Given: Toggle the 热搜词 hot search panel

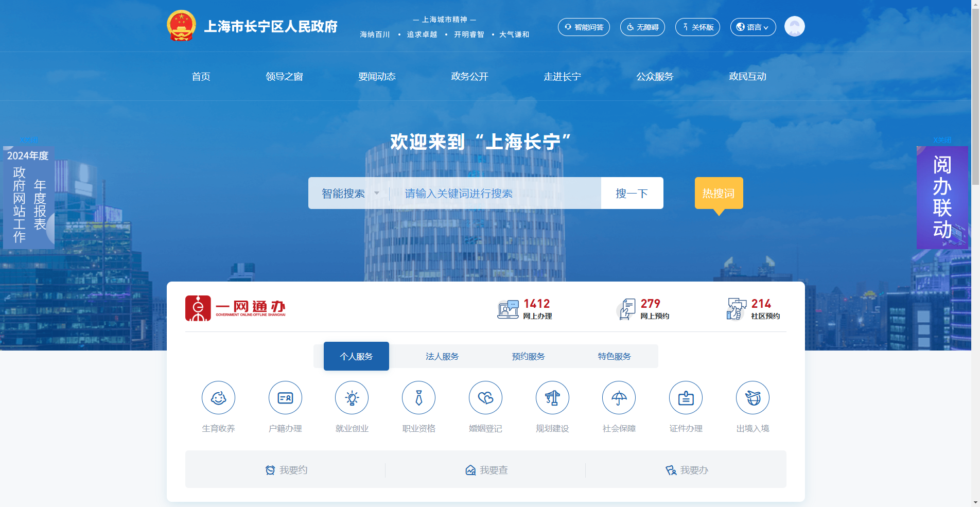Looking at the screenshot, I should click(719, 193).
